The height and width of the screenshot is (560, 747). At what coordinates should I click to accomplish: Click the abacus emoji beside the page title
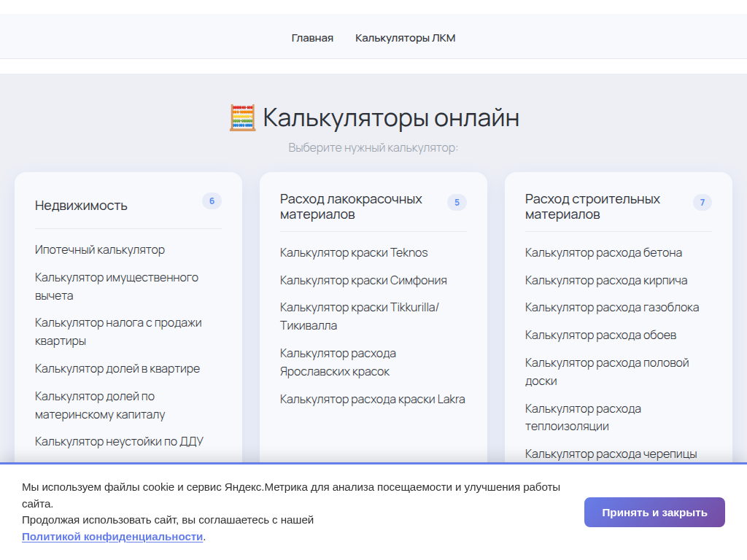click(242, 117)
